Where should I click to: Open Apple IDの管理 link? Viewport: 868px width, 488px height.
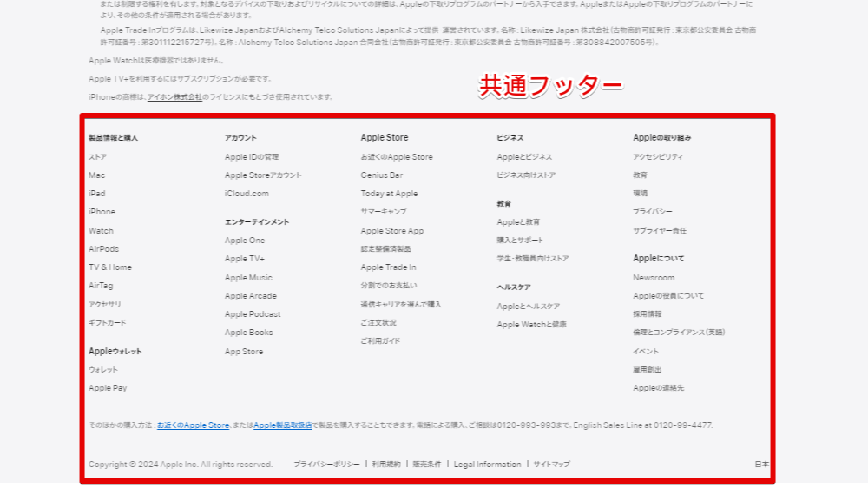(252, 157)
